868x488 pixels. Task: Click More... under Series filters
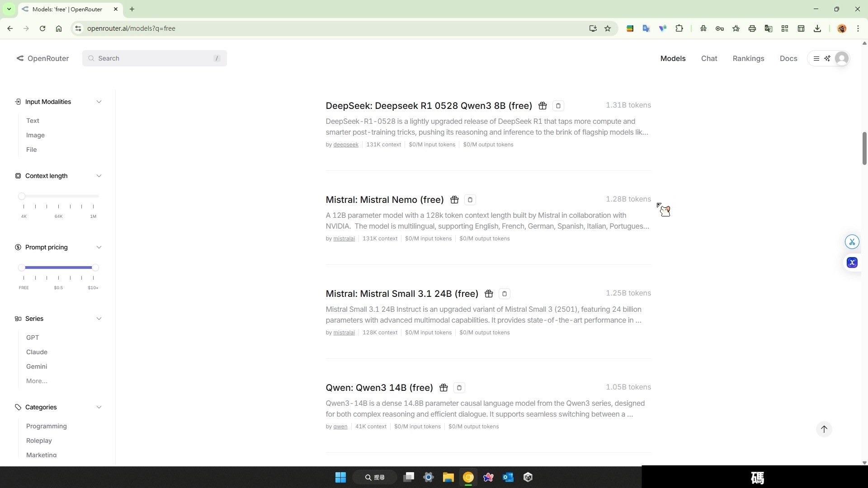point(37,381)
